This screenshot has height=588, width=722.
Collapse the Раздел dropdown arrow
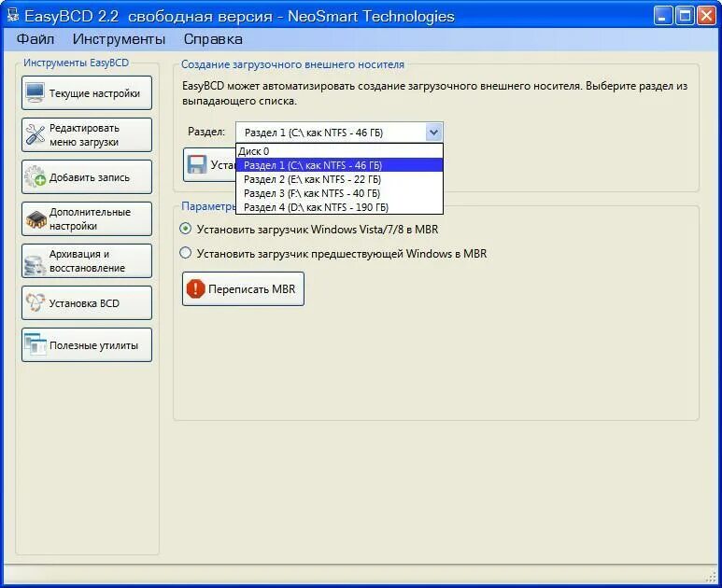click(433, 133)
